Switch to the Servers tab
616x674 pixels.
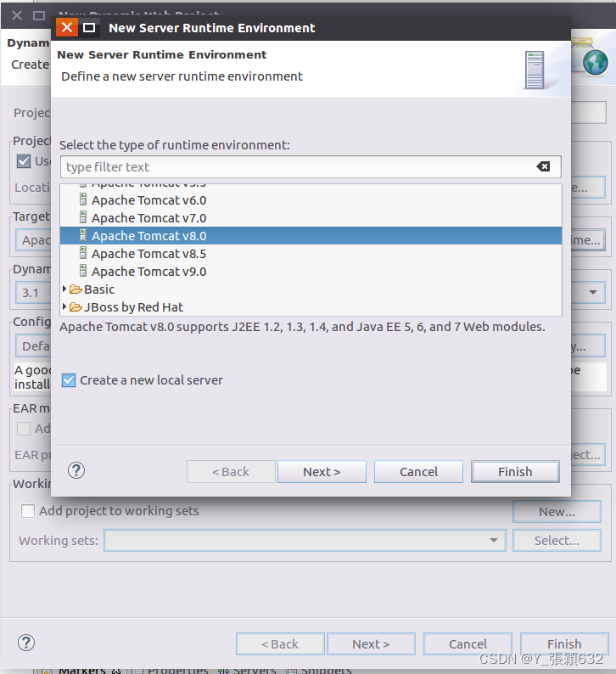pos(247,670)
